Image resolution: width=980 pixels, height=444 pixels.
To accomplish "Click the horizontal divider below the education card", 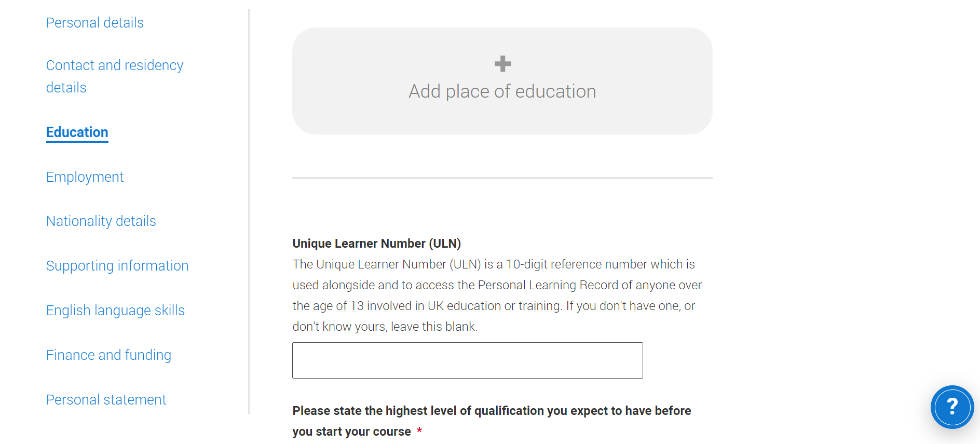I will pos(502,178).
